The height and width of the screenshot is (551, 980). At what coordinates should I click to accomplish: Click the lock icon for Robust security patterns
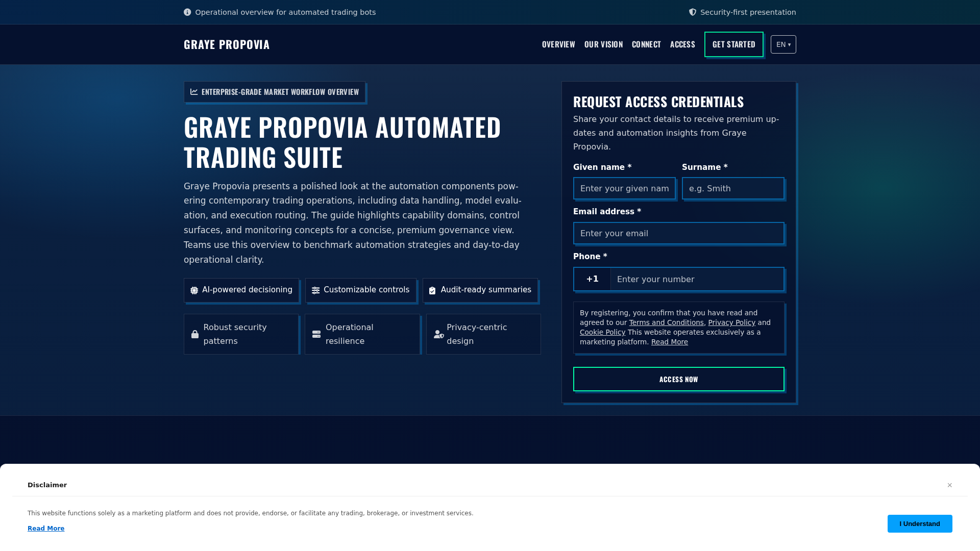(x=195, y=334)
